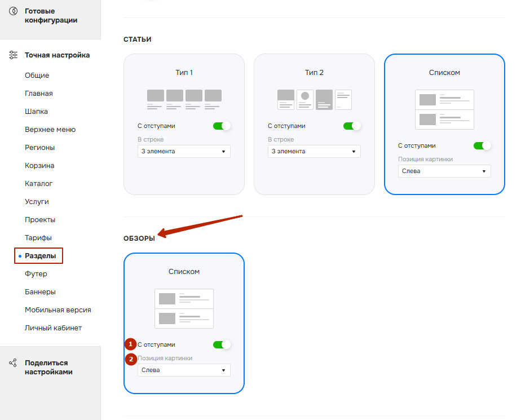Screen dimensions: 521x420
Task: Click the Списком layout preview in Обзоры
Action: [184, 308]
